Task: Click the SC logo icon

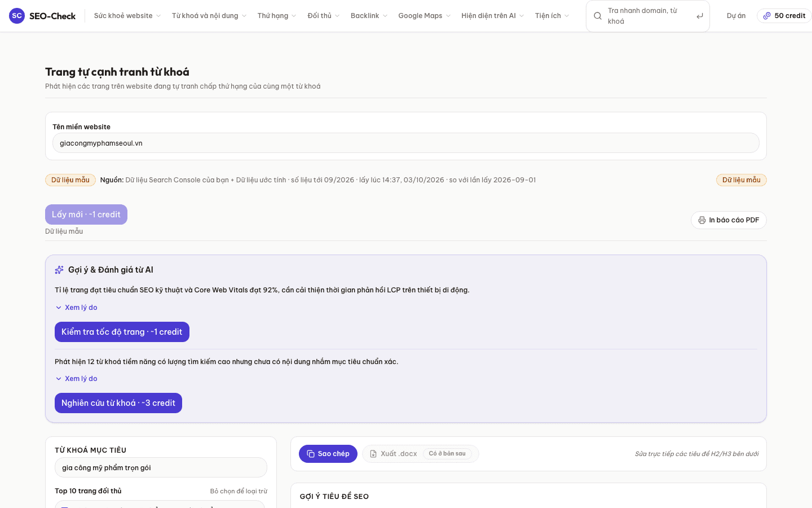Action: coord(17,16)
